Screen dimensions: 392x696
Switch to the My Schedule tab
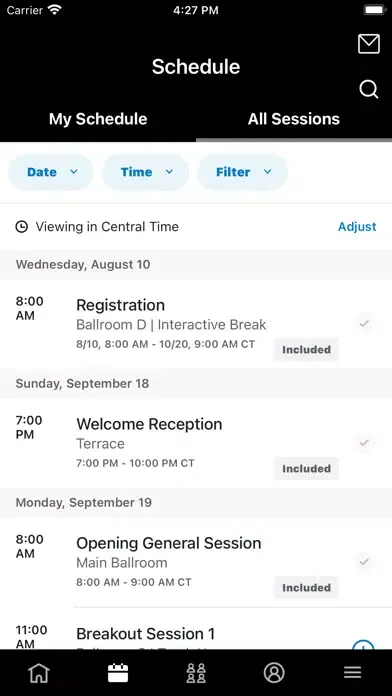tap(98, 119)
